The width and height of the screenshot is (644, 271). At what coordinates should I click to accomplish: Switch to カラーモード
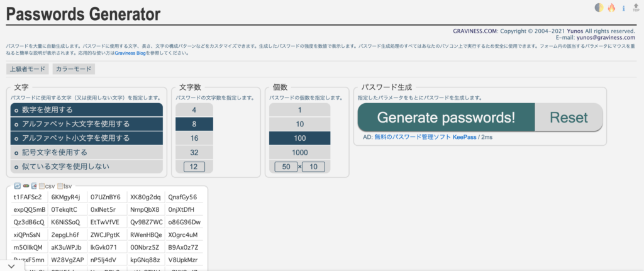[x=73, y=69]
